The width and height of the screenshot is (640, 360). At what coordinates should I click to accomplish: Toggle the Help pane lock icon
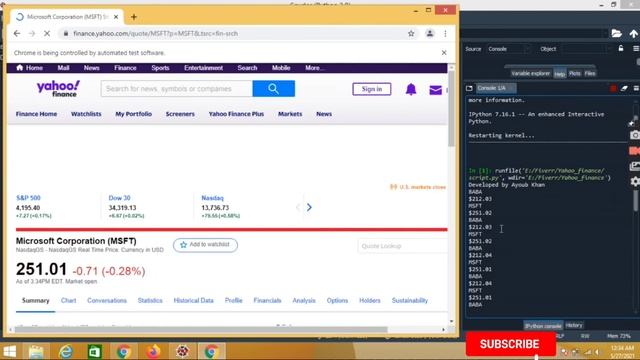click(621, 49)
